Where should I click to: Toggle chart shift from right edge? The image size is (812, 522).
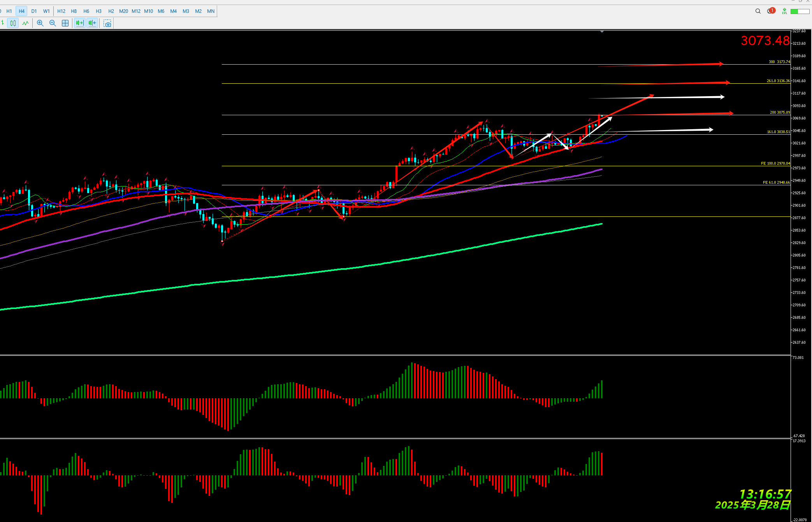coord(92,23)
